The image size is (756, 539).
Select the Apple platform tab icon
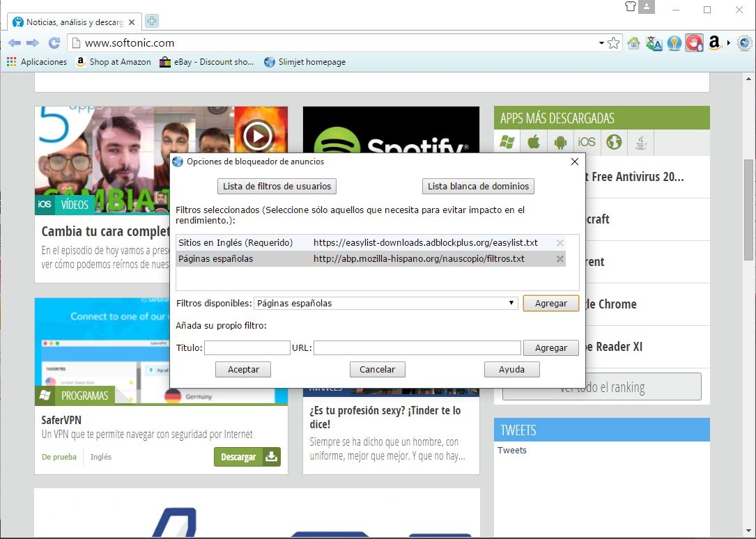coord(534,142)
